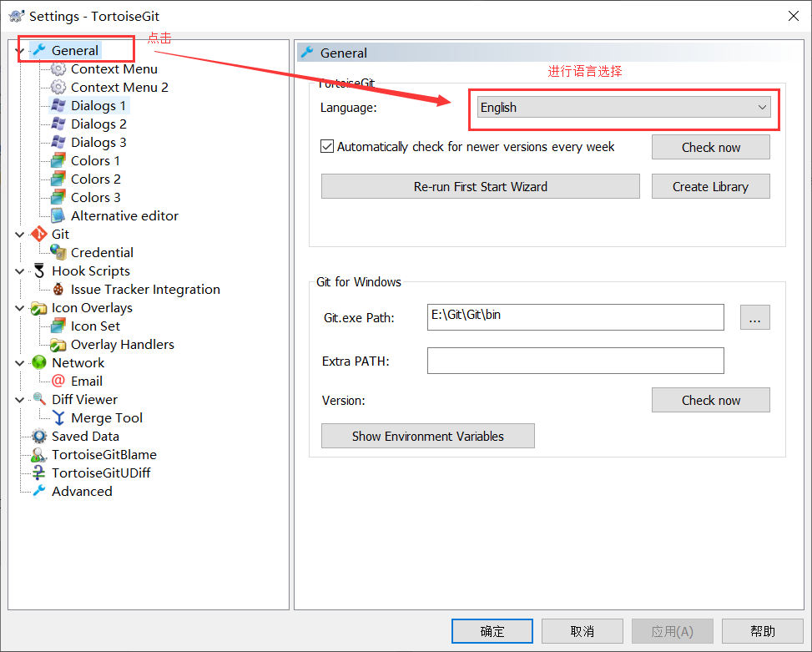Click the Colors 1 palette icon
The height and width of the screenshot is (652, 812).
pos(58,160)
